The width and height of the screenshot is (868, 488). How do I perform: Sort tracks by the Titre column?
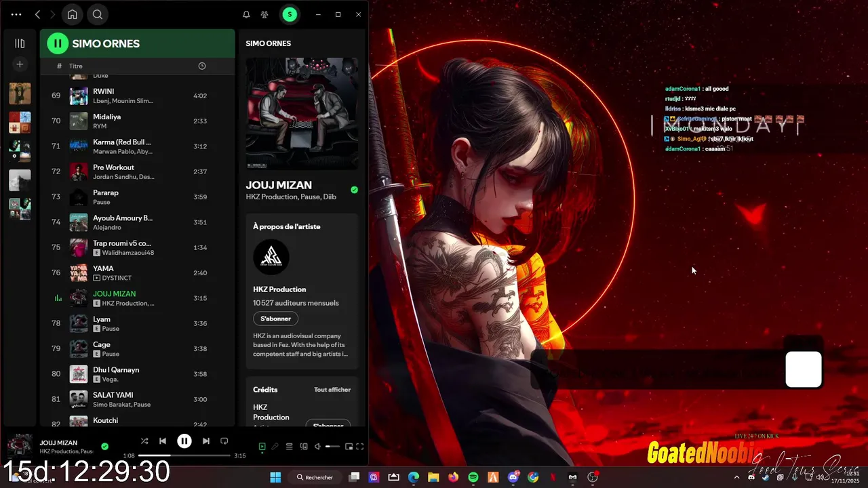tap(76, 66)
